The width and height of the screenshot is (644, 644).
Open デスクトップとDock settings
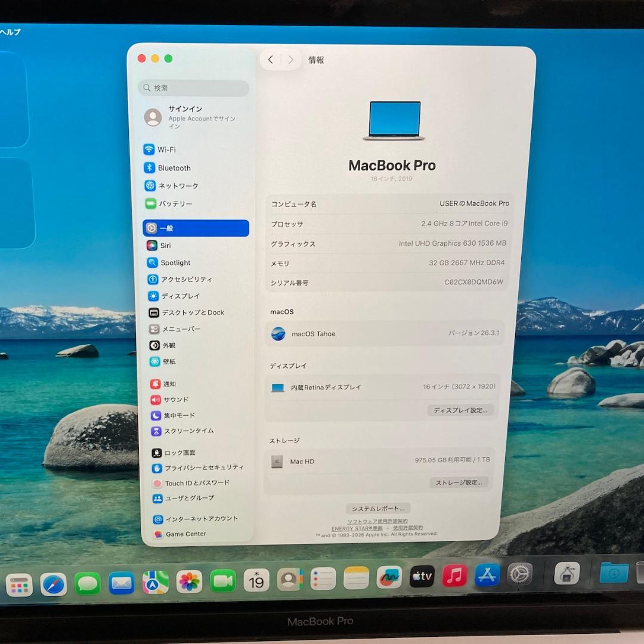[187, 312]
